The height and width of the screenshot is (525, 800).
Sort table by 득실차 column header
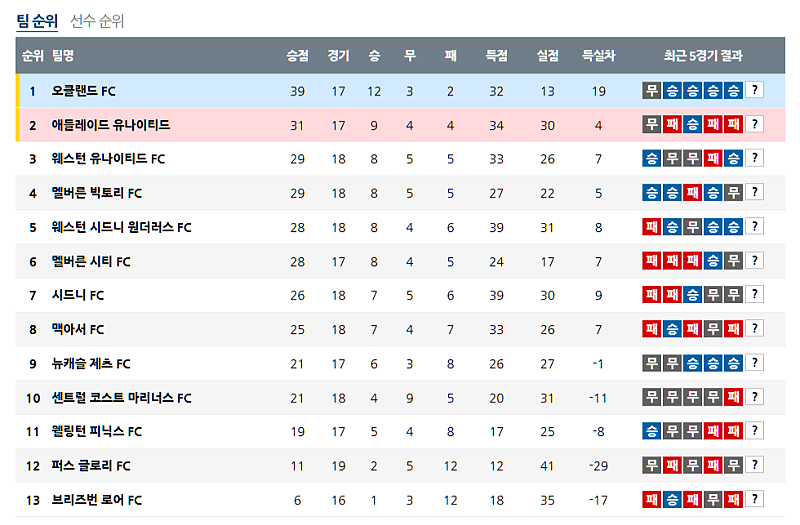point(598,56)
